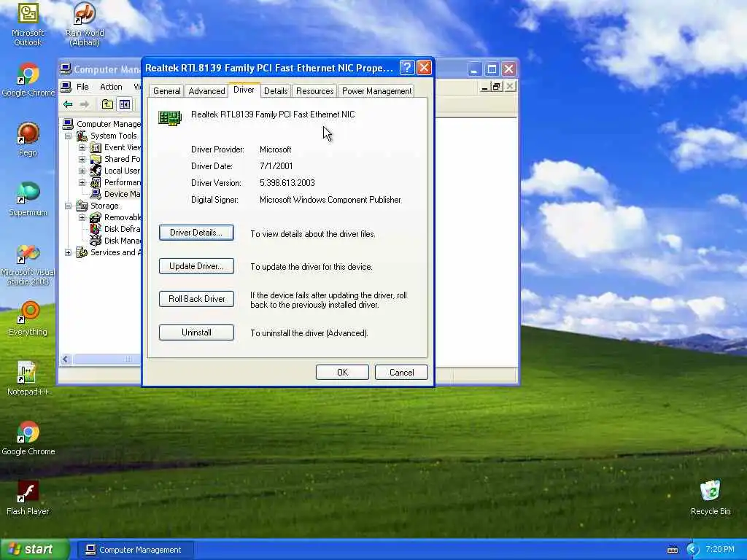The height and width of the screenshot is (560, 747).
Task: Collapse the System Tools node
Action: [68, 136]
